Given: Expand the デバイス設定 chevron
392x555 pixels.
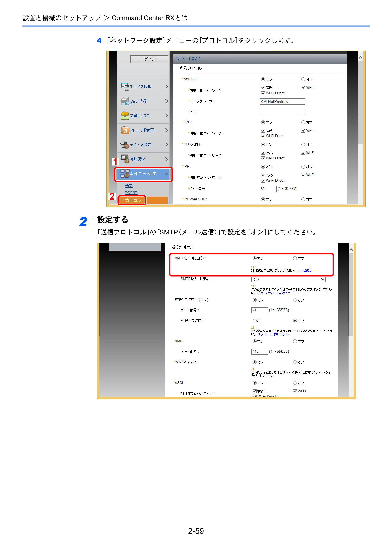Looking at the screenshot, I should pos(166,144).
